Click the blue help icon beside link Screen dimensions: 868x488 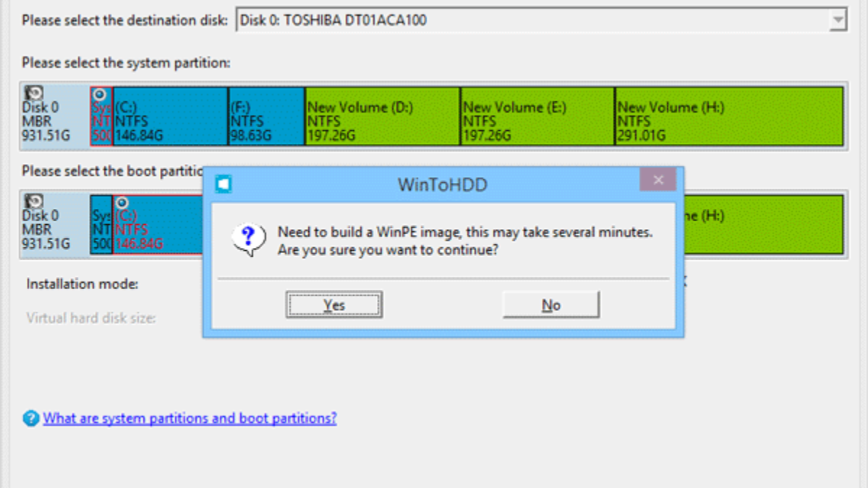point(31,419)
